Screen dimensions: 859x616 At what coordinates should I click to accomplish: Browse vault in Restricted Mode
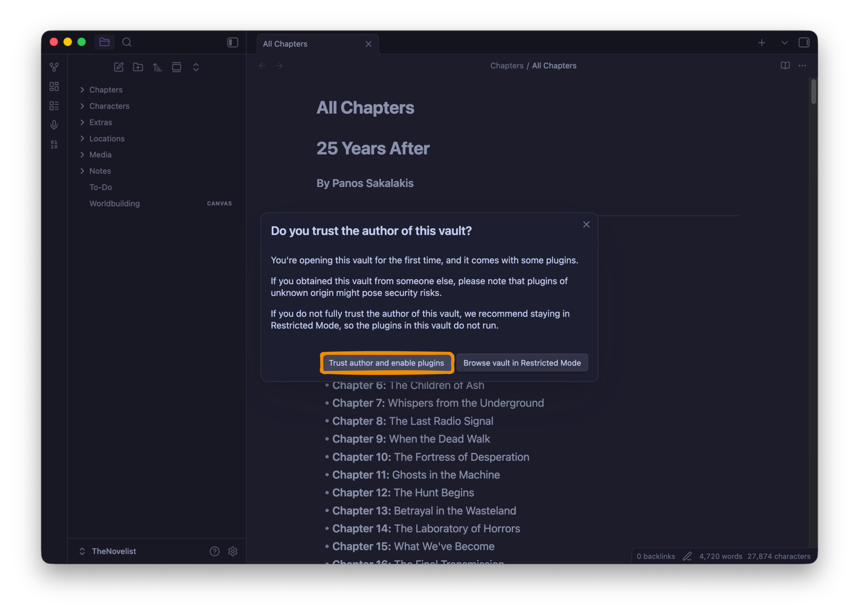[522, 363]
